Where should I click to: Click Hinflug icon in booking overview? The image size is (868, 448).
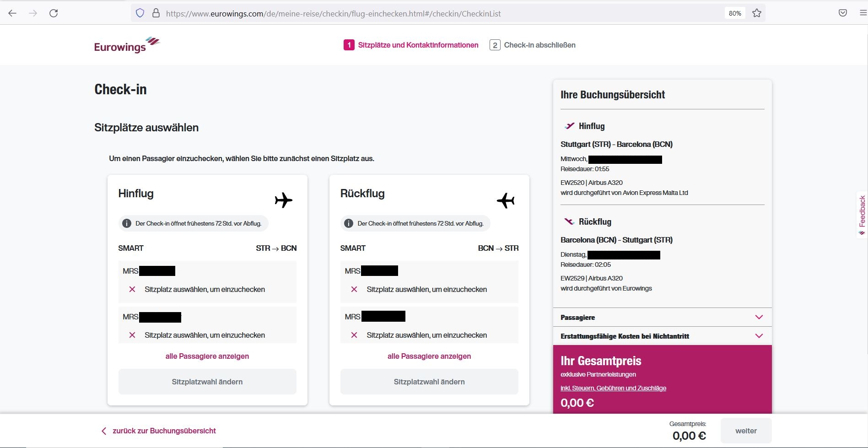pyautogui.click(x=569, y=126)
